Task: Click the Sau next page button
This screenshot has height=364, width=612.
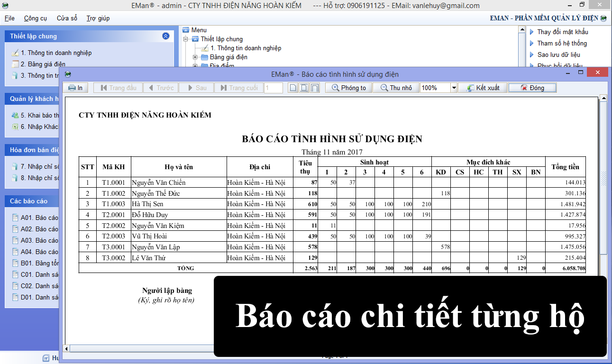Action: (x=196, y=88)
